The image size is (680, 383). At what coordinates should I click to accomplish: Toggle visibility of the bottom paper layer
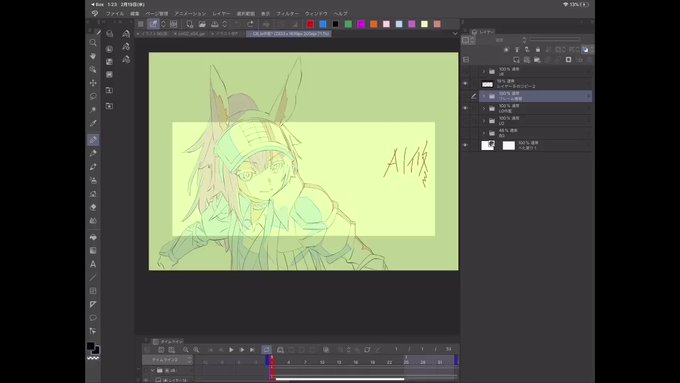tap(465, 145)
